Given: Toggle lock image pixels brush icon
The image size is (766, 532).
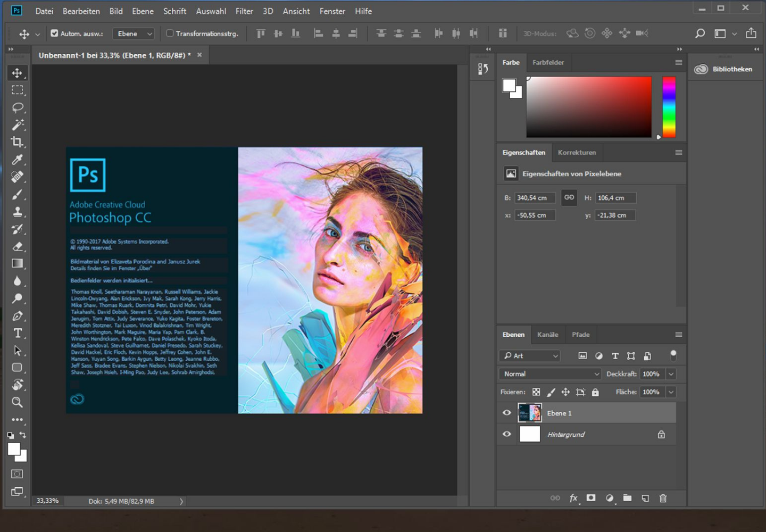Looking at the screenshot, I should (x=551, y=392).
